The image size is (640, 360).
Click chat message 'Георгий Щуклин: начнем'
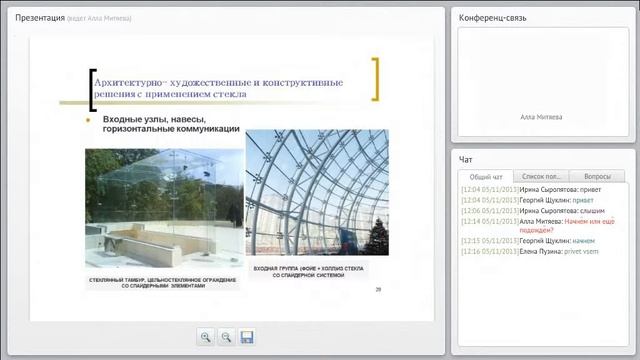click(528, 241)
